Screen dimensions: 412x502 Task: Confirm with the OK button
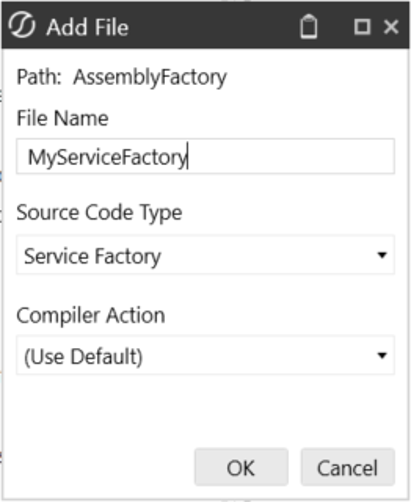click(x=241, y=467)
